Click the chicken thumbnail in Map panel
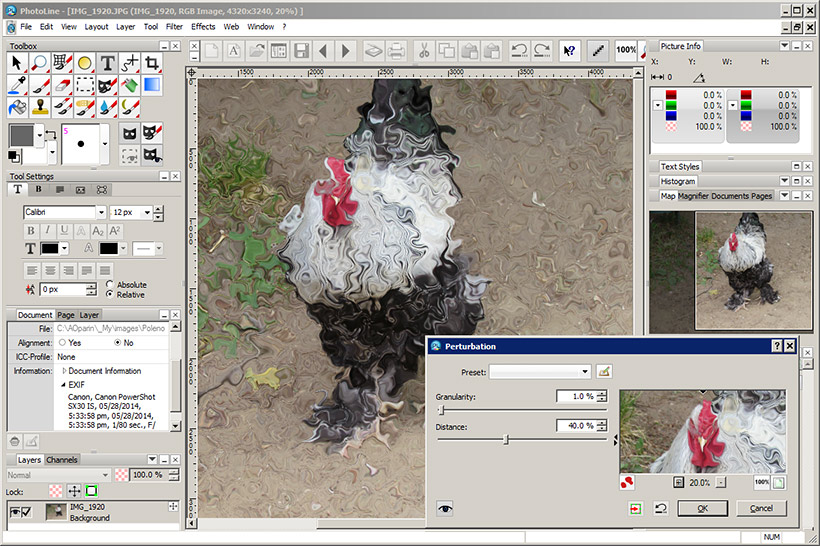Viewport: 820px width, 546px height. 754,270
